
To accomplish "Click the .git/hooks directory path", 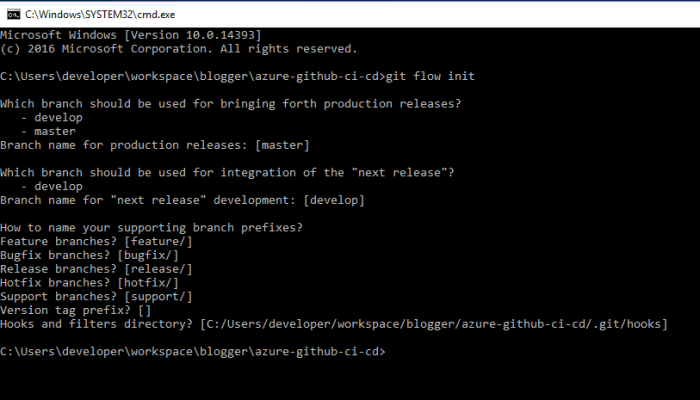I will [432, 324].
